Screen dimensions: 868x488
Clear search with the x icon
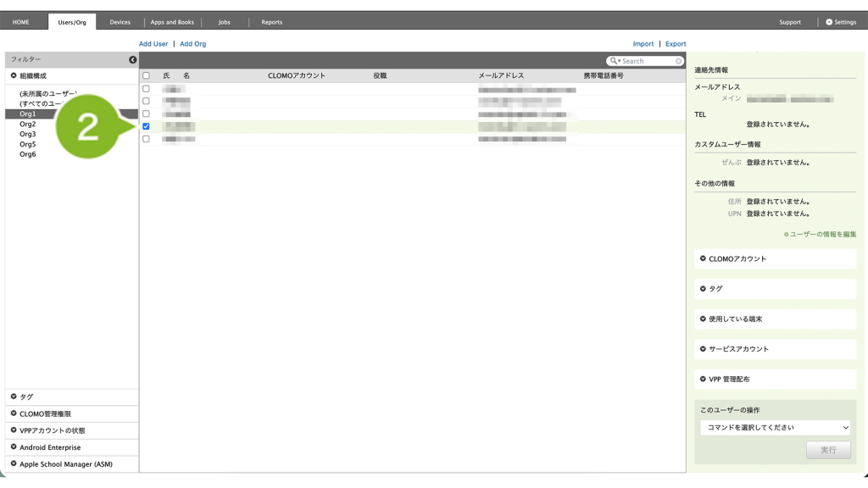click(679, 61)
